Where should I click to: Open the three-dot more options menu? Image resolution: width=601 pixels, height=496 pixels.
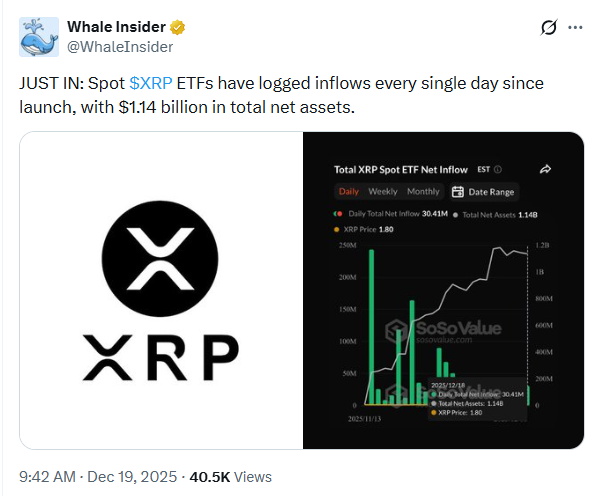[x=576, y=28]
